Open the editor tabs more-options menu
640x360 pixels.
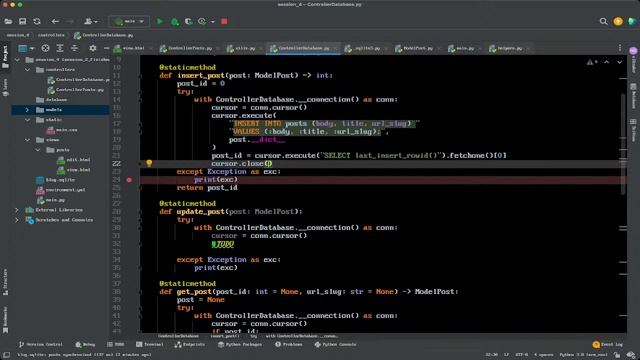(x=620, y=48)
